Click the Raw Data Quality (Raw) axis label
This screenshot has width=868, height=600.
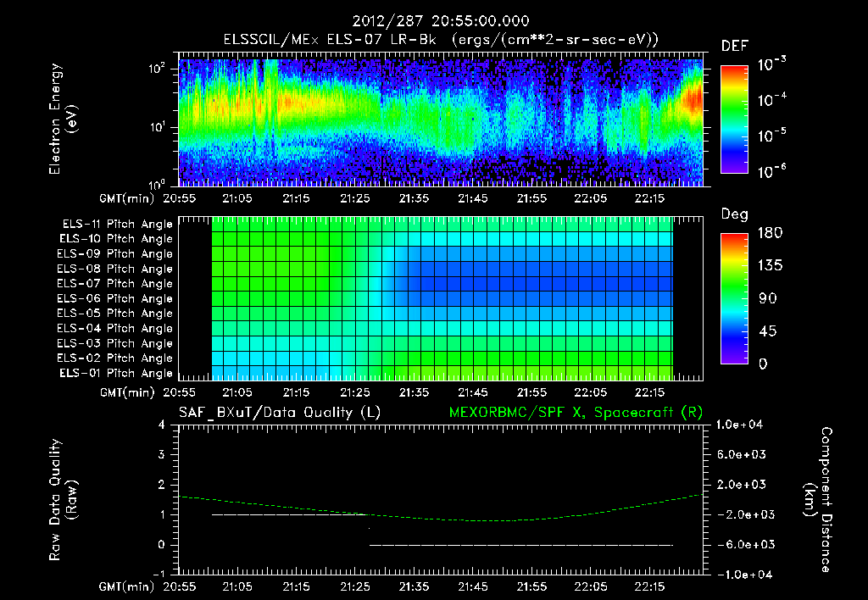point(63,500)
